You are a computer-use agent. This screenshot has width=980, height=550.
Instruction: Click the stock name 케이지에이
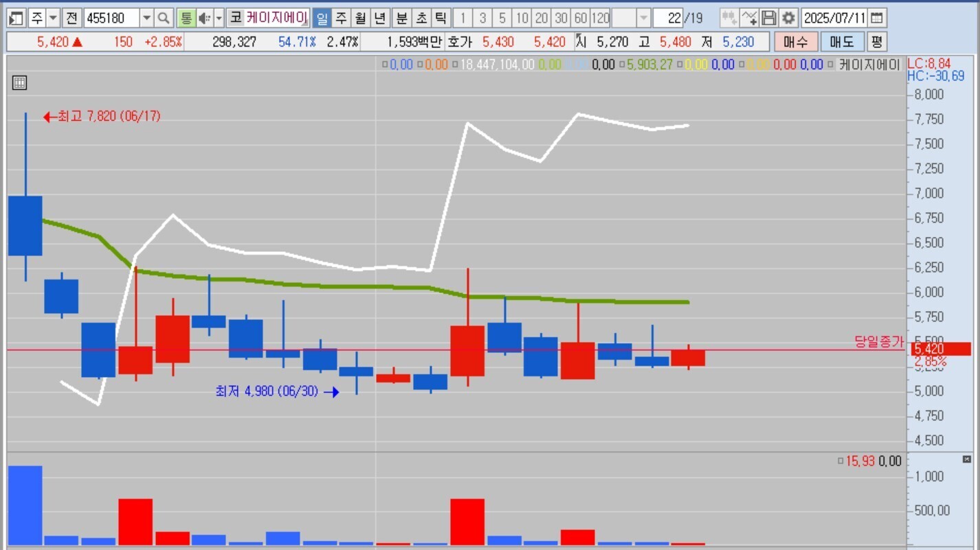point(276,18)
